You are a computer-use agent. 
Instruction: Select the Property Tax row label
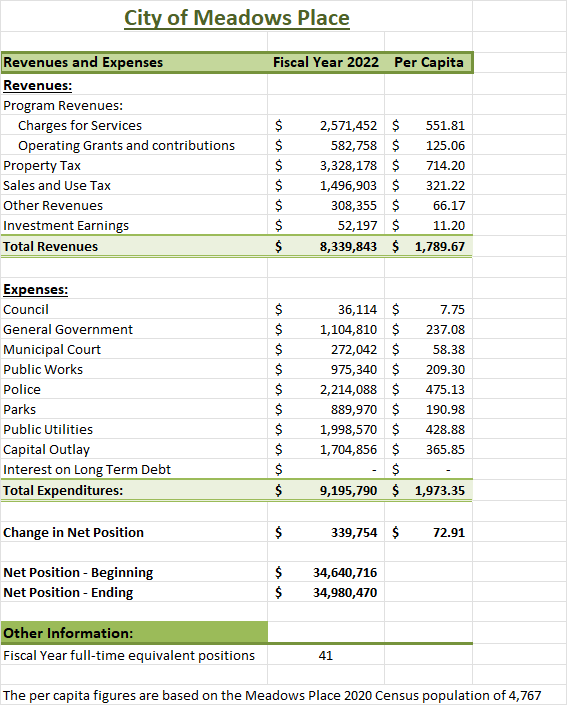[x=42, y=165]
